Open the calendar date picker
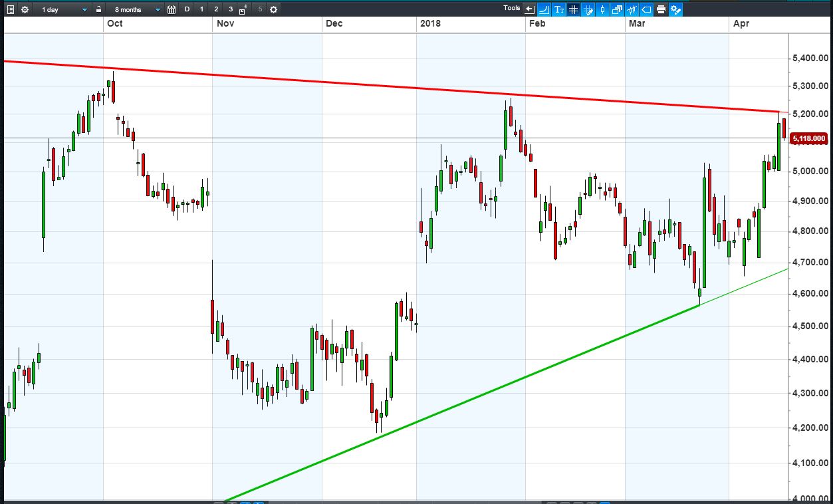The height and width of the screenshot is (504, 833). click(x=172, y=9)
